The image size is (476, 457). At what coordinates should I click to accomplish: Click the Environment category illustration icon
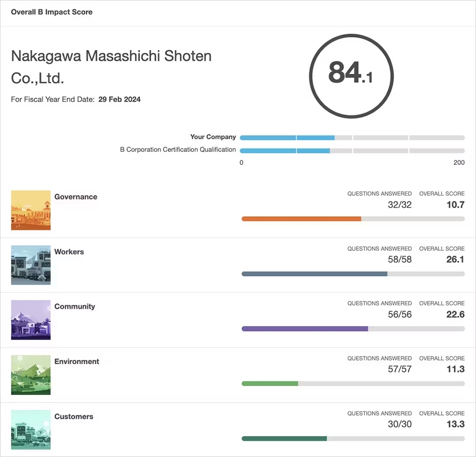[x=31, y=375]
